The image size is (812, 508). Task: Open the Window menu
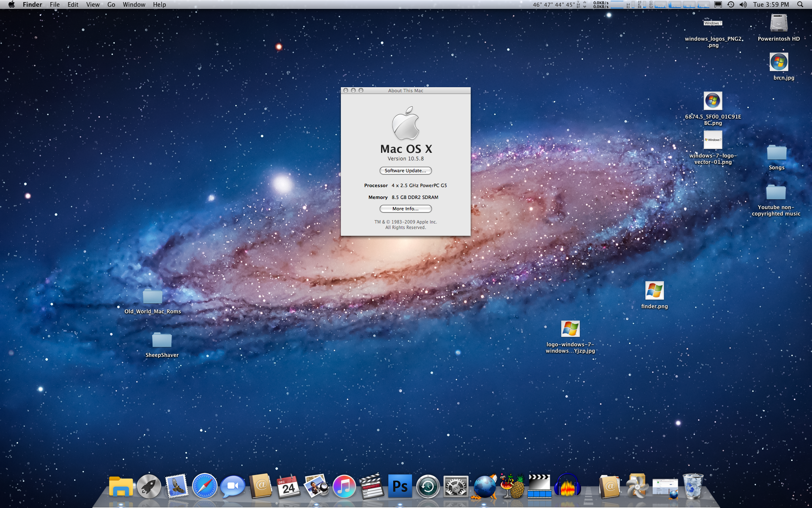coord(134,5)
